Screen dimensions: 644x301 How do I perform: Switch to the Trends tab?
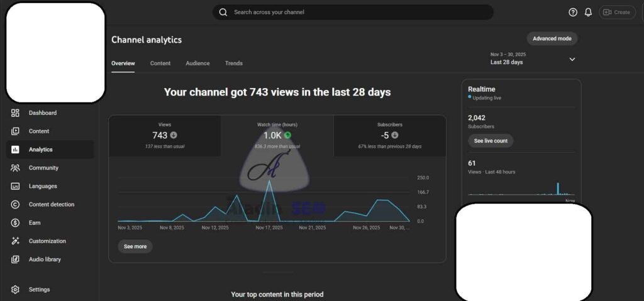click(233, 63)
